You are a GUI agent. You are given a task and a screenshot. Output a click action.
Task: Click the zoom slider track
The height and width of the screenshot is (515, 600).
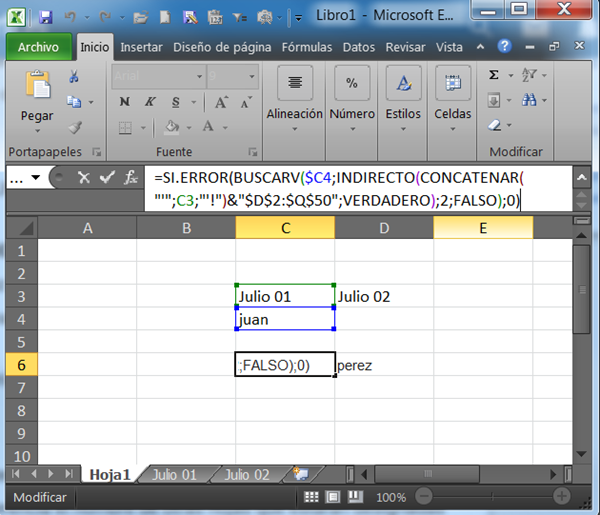point(493,497)
